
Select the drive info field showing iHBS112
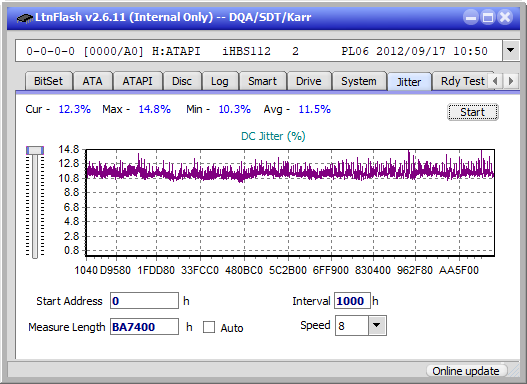tap(259, 51)
